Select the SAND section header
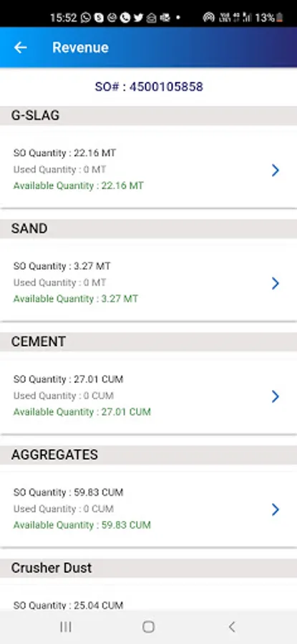Image resolution: width=297 pixels, height=644 pixels. 148,228
